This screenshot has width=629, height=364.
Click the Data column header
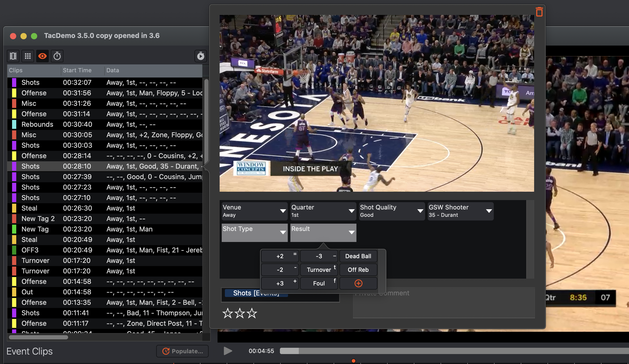click(x=154, y=70)
